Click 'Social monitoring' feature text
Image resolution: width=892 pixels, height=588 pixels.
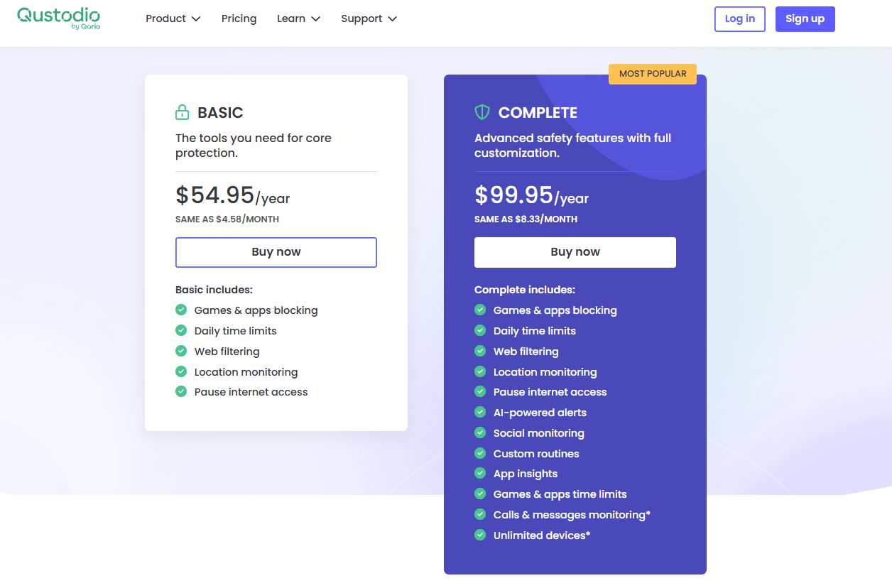[x=539, y=433]
